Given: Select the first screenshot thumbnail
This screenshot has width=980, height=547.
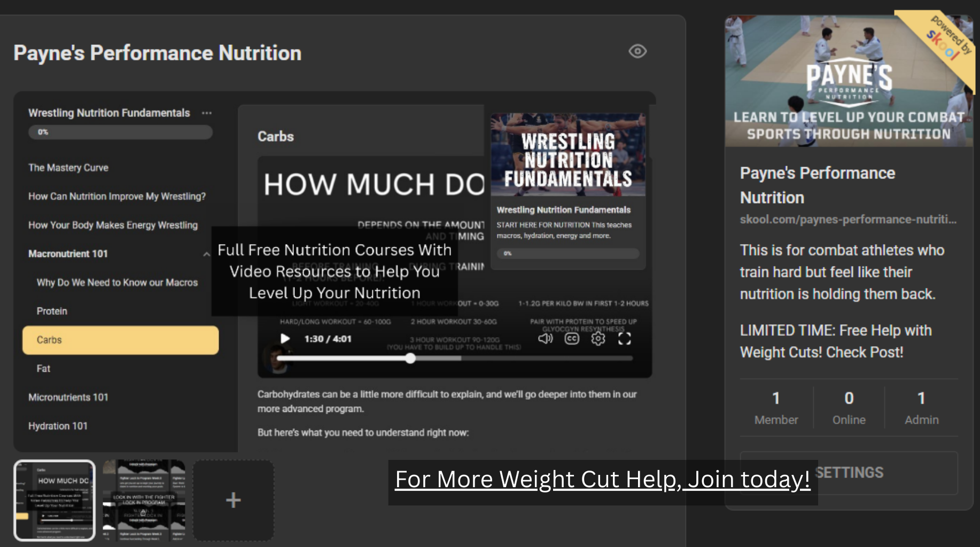Looking at the screenshot, I should (x=55, y=501).
